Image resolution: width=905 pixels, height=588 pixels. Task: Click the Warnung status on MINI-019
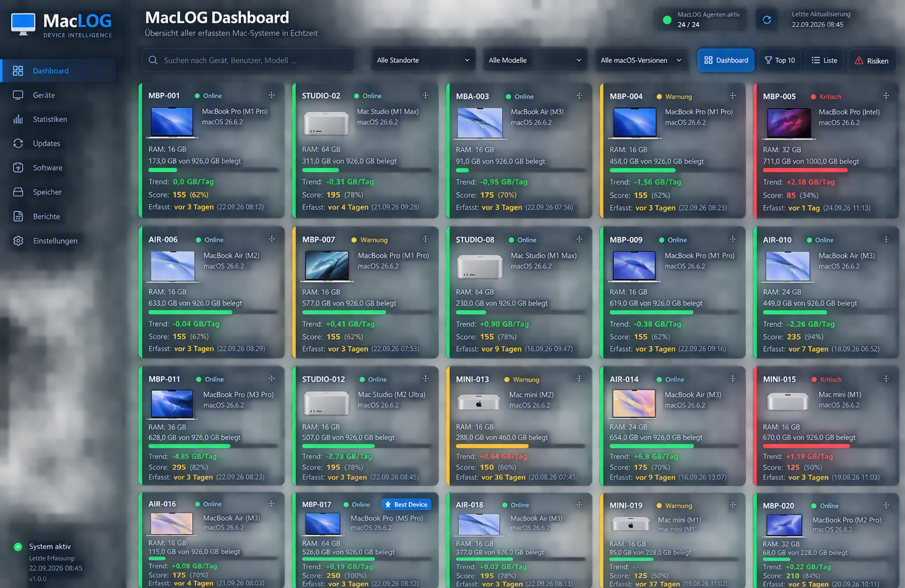674,505
